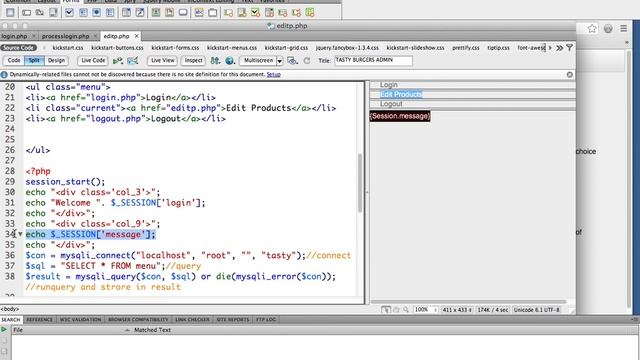640x360 pixels.
Task: Click green Find All play button
Action: point(4,330)
